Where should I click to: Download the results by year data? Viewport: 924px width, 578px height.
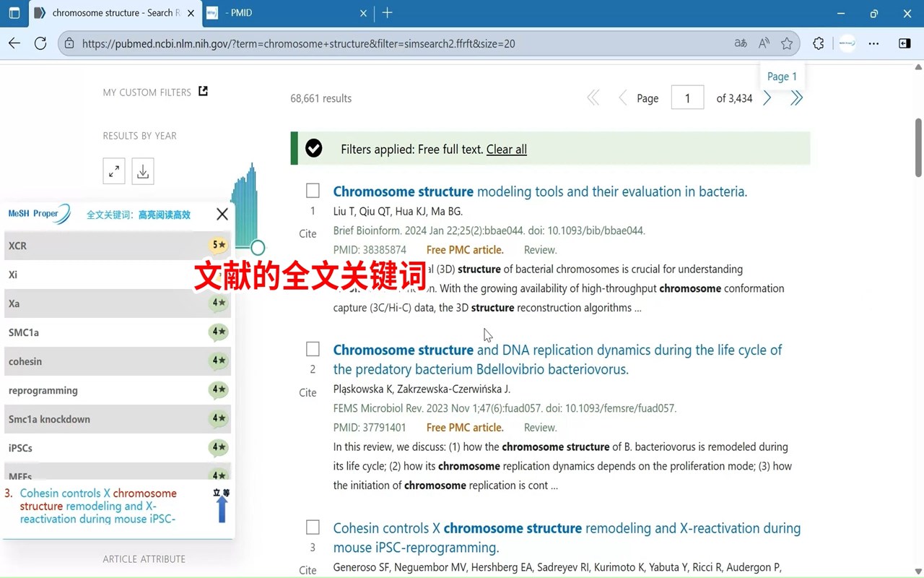pos(143,171)
